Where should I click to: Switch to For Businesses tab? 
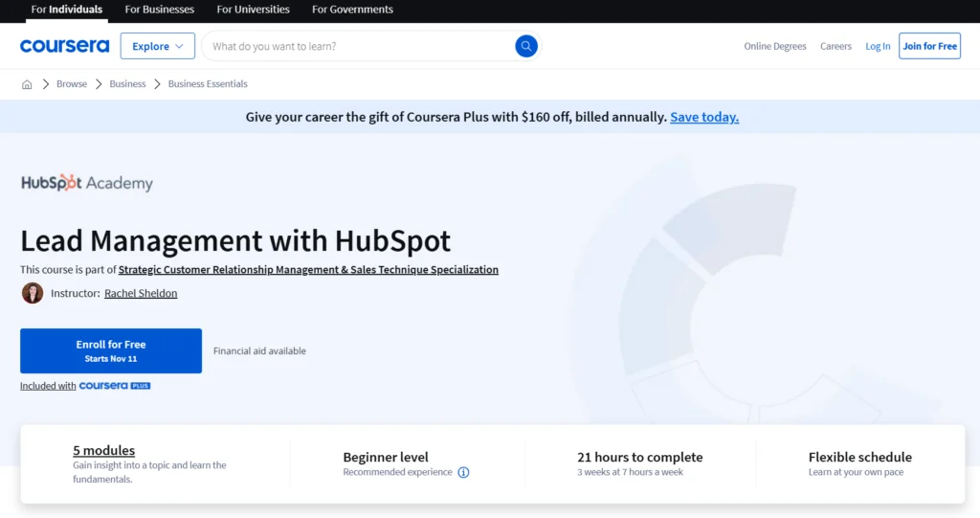pyautogui.click(x=160, y=10)
